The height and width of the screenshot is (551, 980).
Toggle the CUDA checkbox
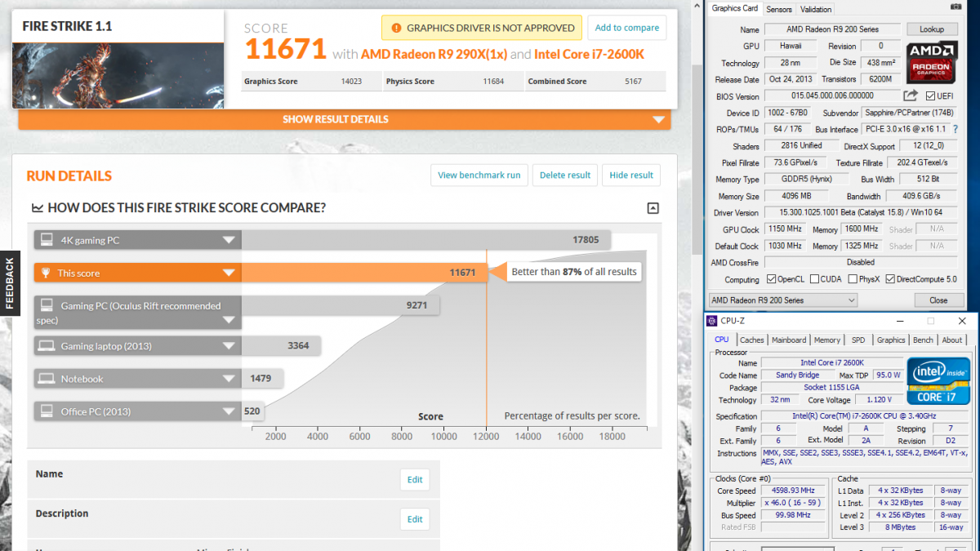tap(813, 279)
